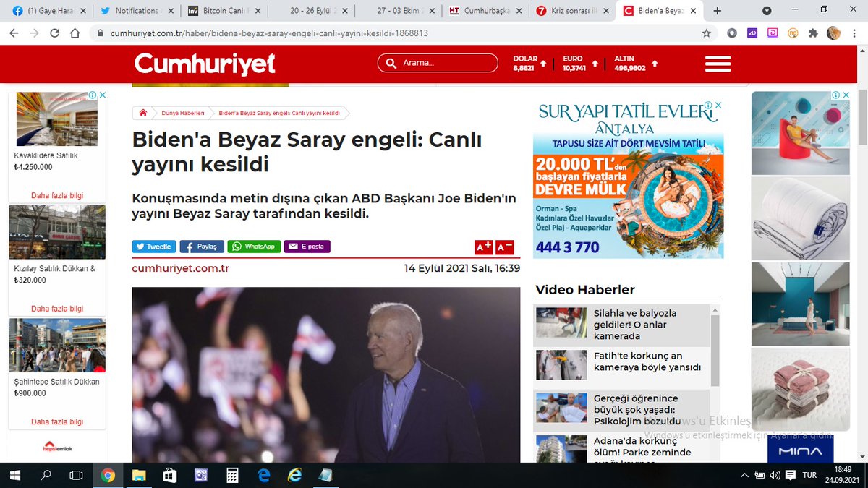Viewport: 868px width, 488px height.
Task: Open Internet Explorer from the taskbar
Action: [295, 475]
